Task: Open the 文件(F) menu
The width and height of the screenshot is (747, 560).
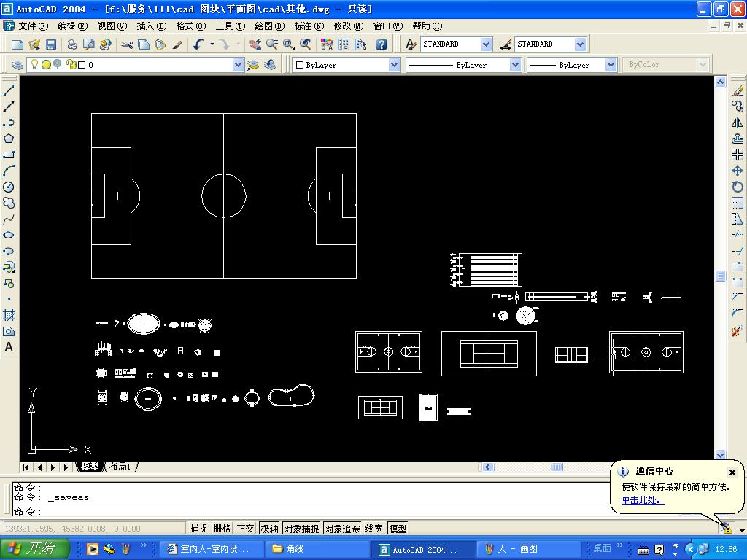Action: click(34, 26)
